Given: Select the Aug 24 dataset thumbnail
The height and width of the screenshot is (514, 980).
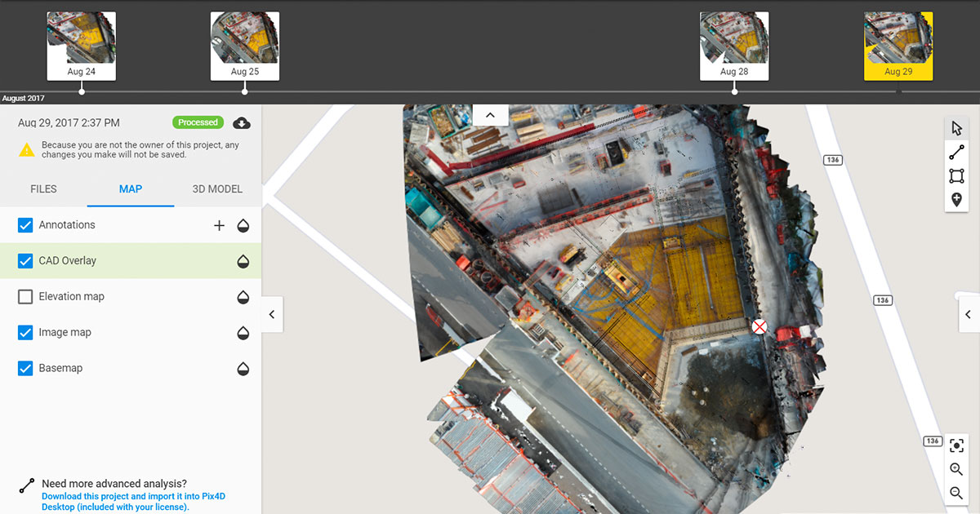Looking at the screenshot, I should click(x=81, y=45).
